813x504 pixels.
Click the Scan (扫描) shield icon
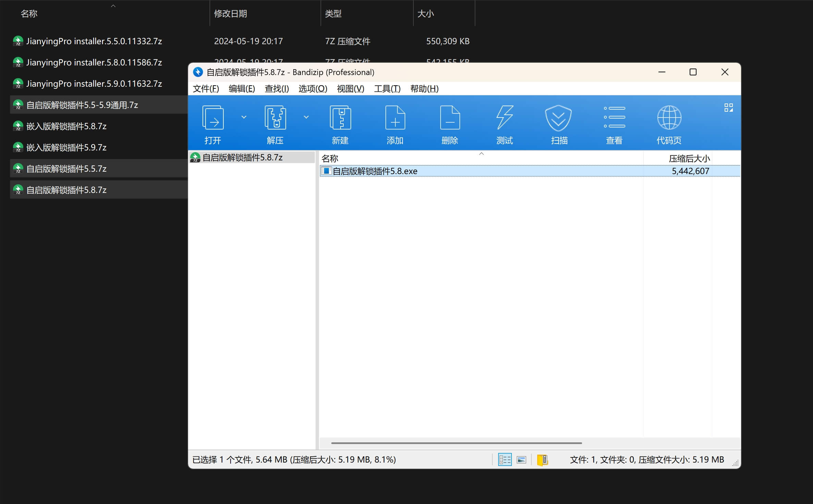(x=558, y=118)
